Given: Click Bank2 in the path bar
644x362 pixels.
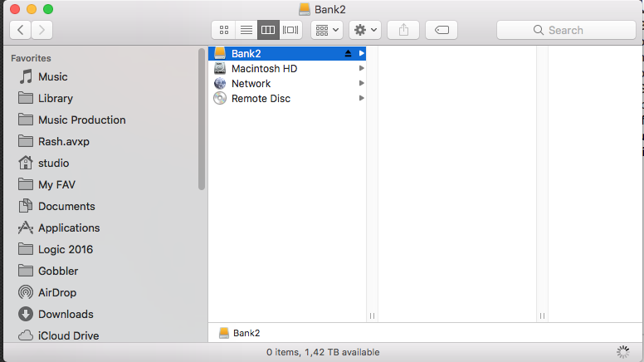Looking at the screenshot, I should pyautogui.click(x=240, y=333).
